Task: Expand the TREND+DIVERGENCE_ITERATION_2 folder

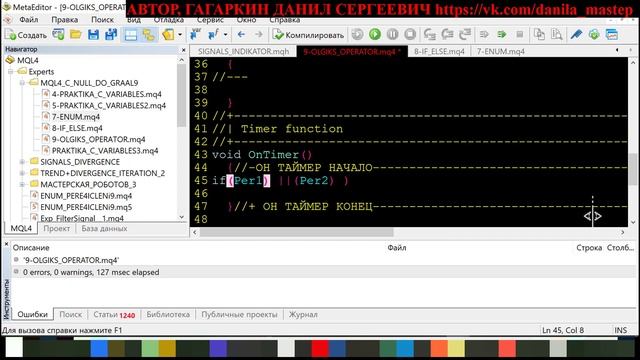Action: coord(22,173)
